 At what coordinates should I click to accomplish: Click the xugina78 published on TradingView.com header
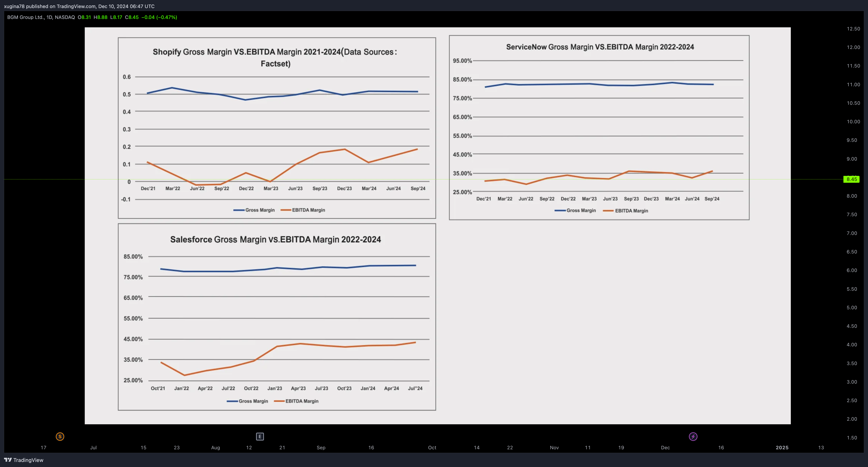(79, 6)
